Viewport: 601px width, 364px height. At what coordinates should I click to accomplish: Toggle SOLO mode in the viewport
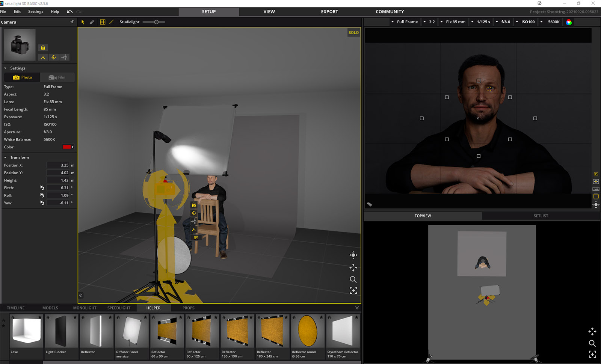[x=353, y=33]
